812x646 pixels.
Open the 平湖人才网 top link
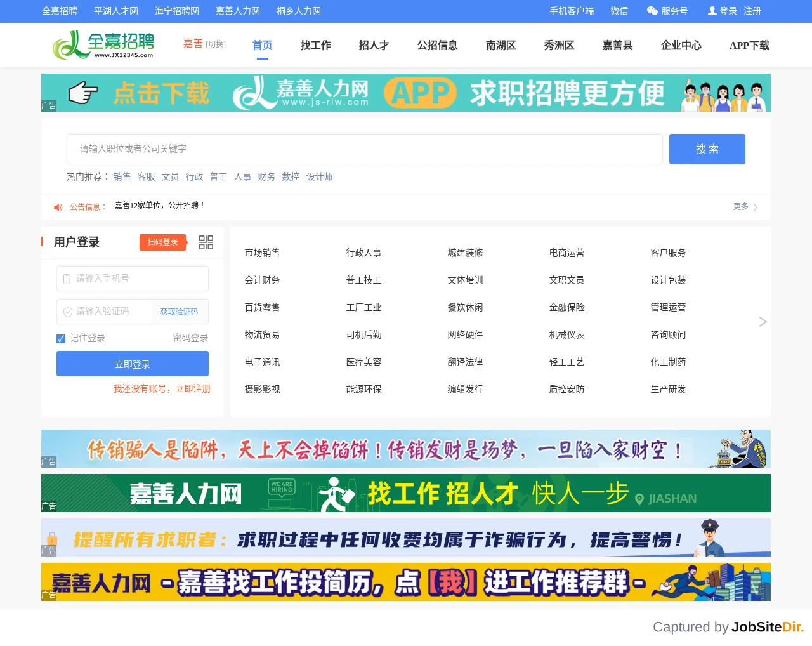(116, 11)
